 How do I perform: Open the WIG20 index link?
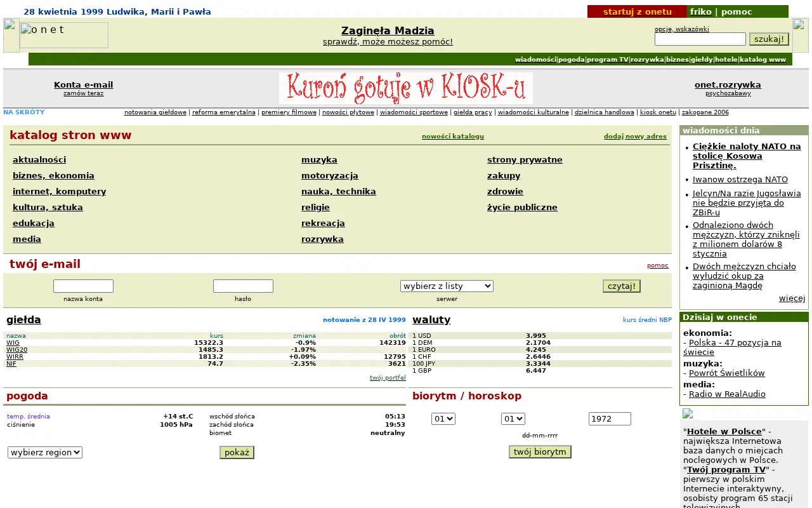coord(16,350)
